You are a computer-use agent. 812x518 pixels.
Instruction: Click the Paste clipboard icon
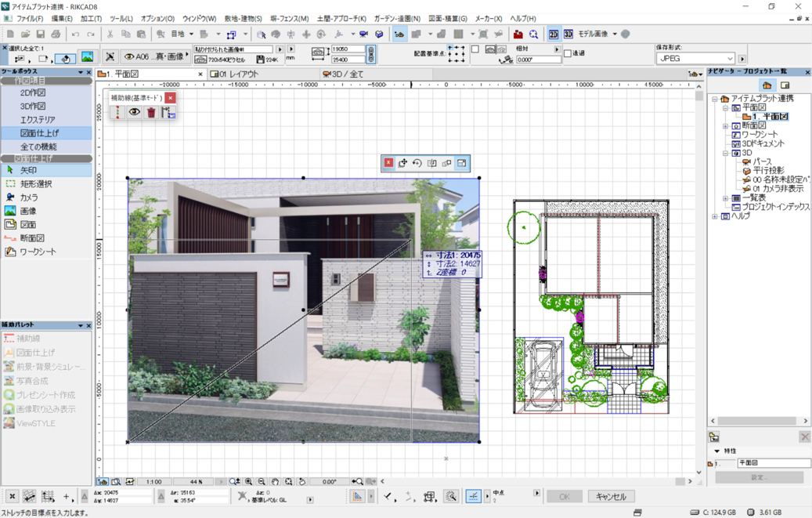pos(141,34)
